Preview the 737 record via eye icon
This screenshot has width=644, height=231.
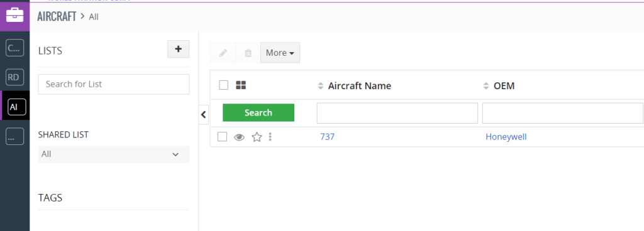point(239,137)
